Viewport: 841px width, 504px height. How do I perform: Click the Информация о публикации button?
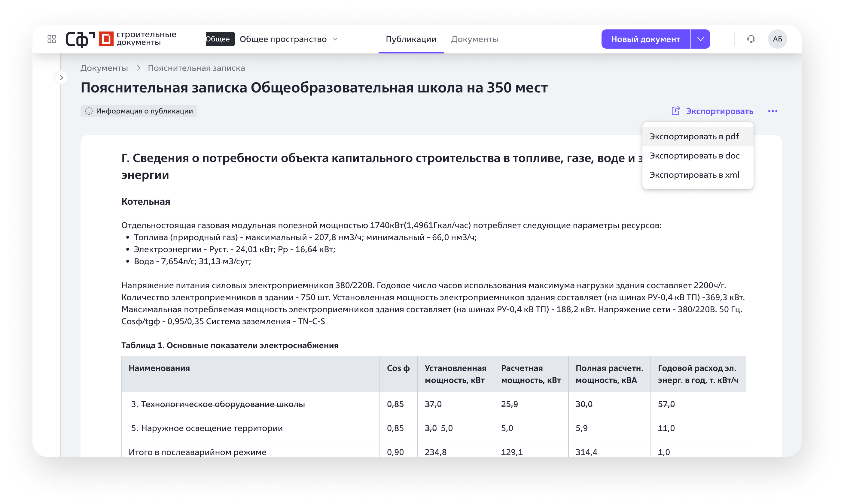(139, 111)
